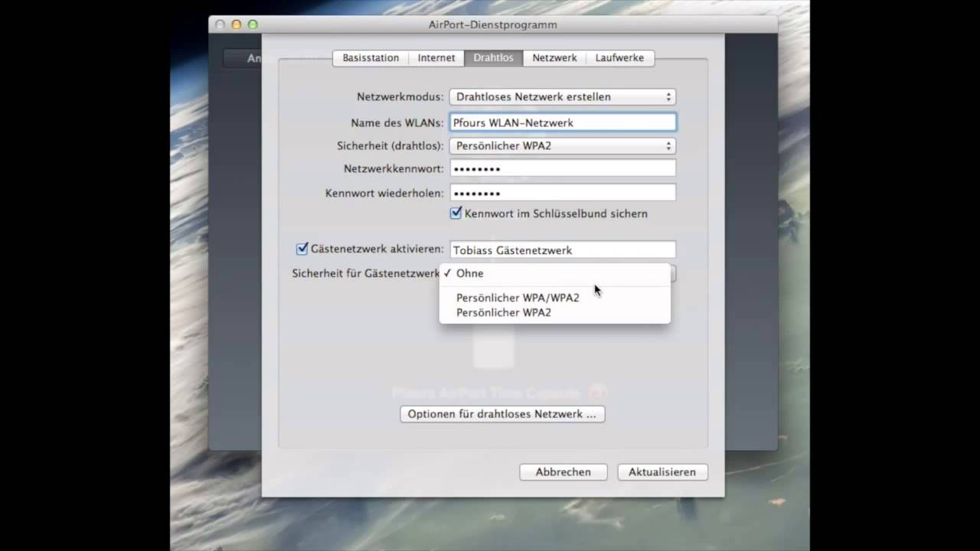Click the Abbrechen button
The width and height of the screenshot is (980, 551).
tap(563, 472)
